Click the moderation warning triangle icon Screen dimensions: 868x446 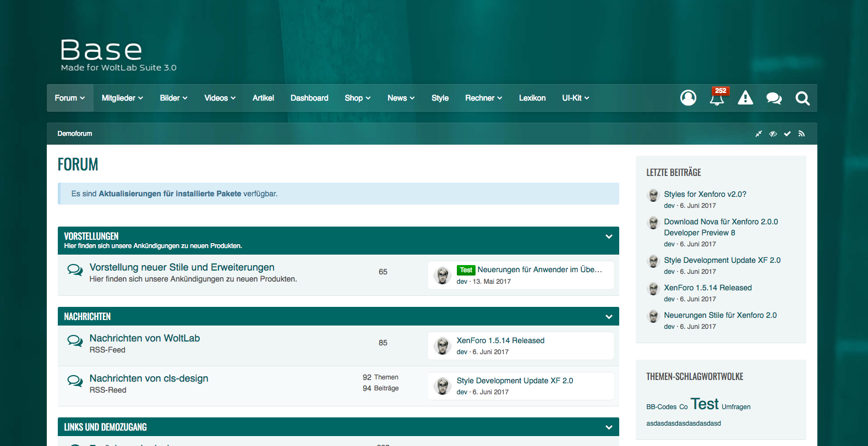click(745, 98)
